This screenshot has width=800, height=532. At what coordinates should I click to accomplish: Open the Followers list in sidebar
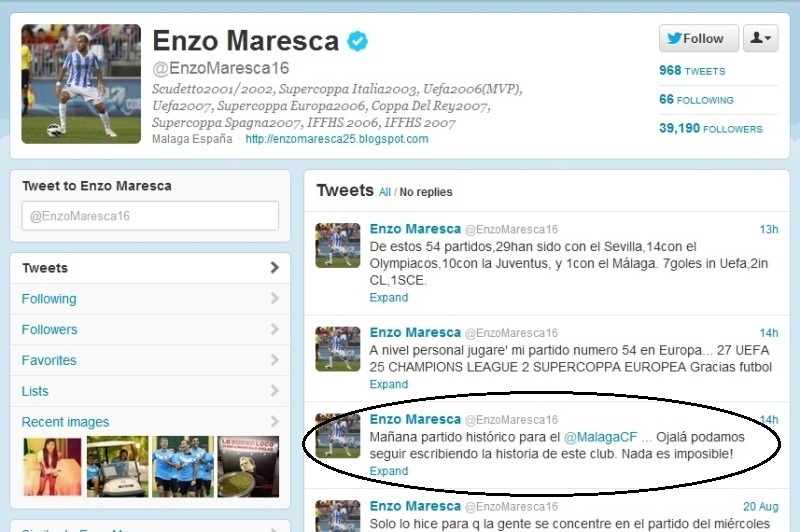[150, 330]
